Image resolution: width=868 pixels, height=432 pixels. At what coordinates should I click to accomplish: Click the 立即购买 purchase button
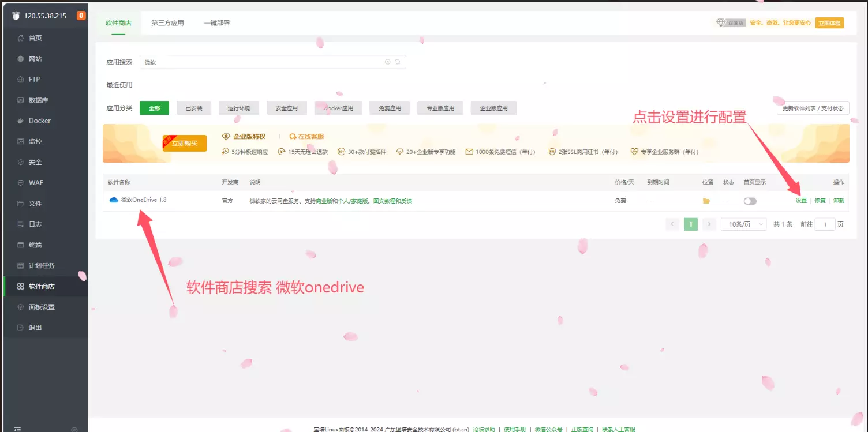[x=184, y=143]
